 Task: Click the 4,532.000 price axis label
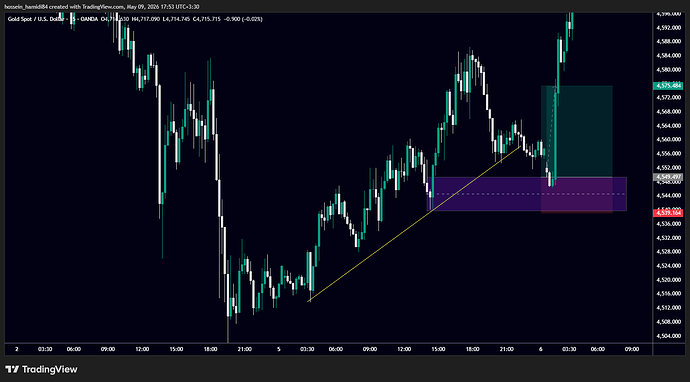click(x=668, y=238)
